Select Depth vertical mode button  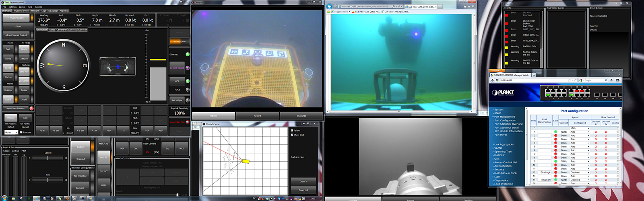pyautogui.click(x=24, y=49)
